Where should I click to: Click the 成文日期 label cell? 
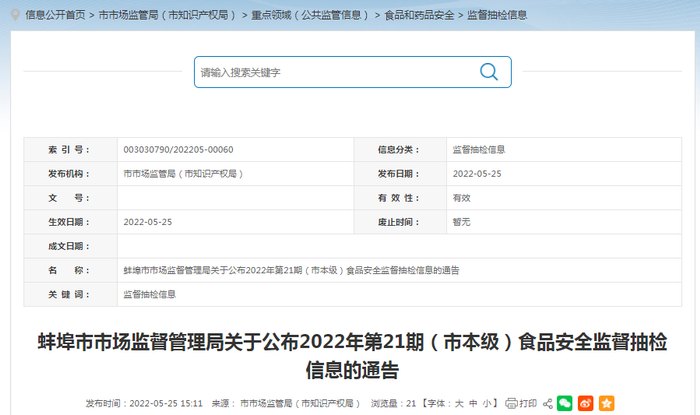[x=71, y=246]
